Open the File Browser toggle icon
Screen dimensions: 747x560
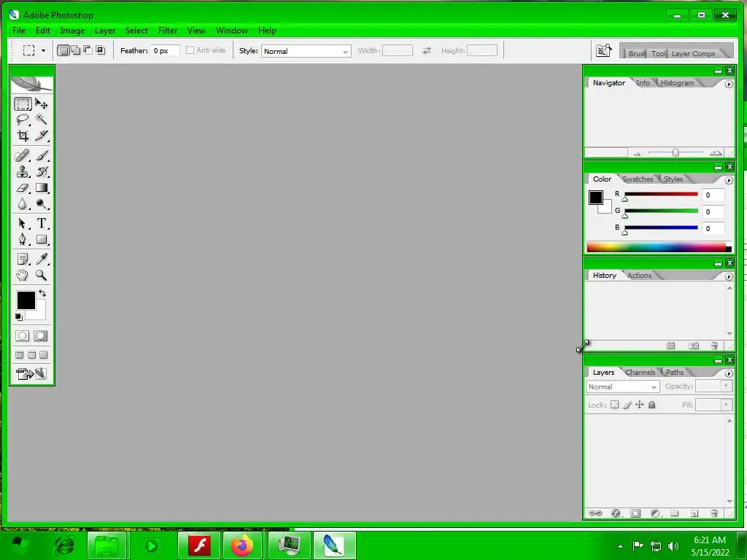[x=603, y=50]
